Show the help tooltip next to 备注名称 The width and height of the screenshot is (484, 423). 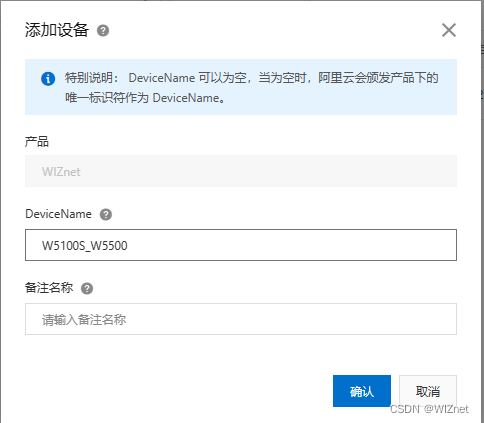(87, 288)
